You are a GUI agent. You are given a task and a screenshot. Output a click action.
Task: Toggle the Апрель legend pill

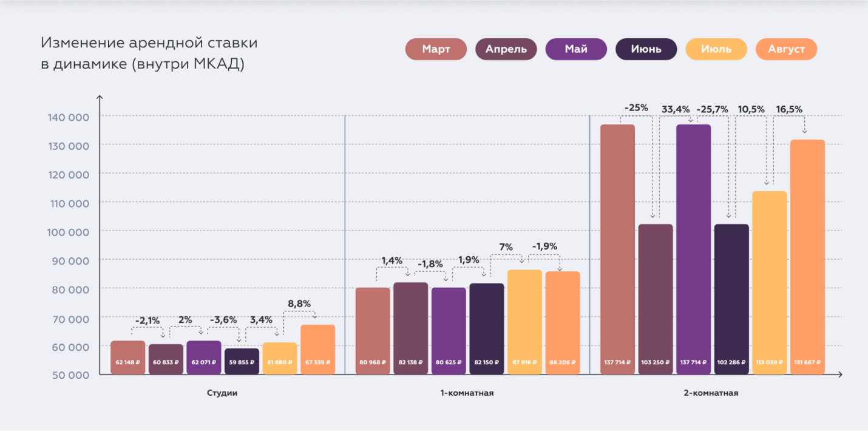tap(506, 49)
